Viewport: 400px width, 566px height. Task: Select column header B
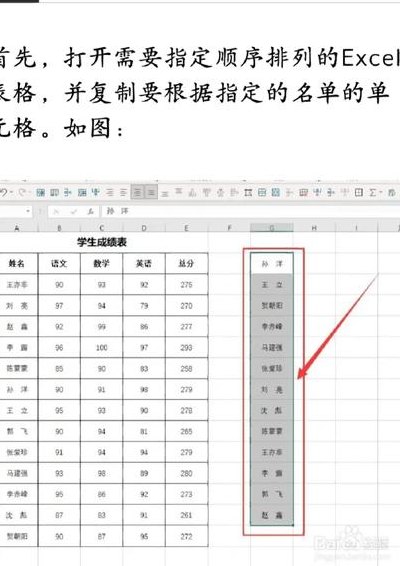pos(59,228)
